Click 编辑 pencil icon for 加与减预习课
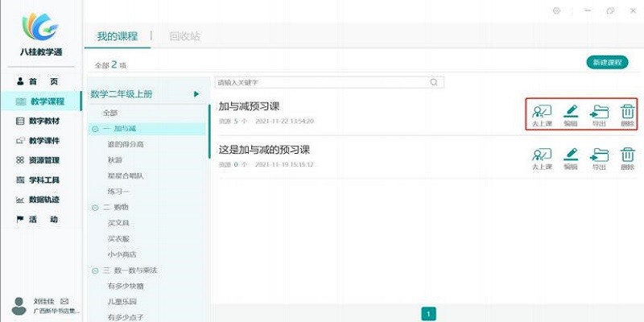This screenshot has height=322, width=644. (x=571, y=112)
